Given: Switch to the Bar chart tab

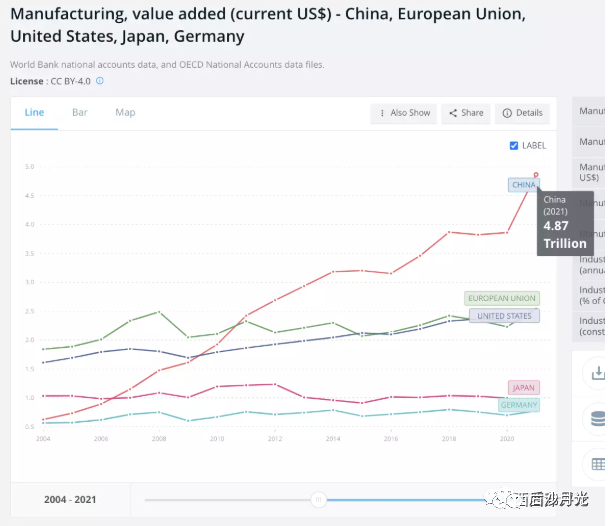Looking at the screenshot, I should click(x=80, y=113).
